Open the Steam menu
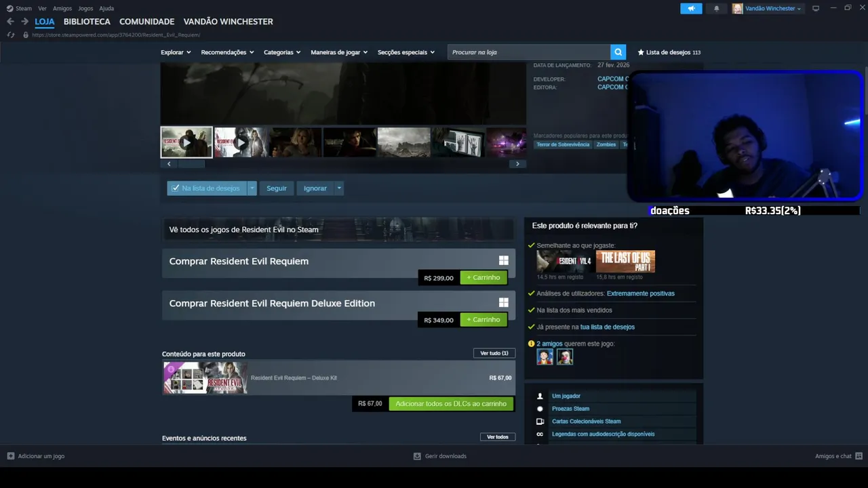The height and width of the screenshot is (488, 868). [x=24, y=8]
